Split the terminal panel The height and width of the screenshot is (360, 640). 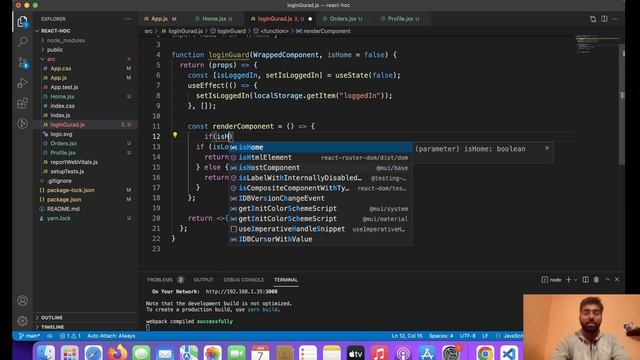click(x=585, y=280)
